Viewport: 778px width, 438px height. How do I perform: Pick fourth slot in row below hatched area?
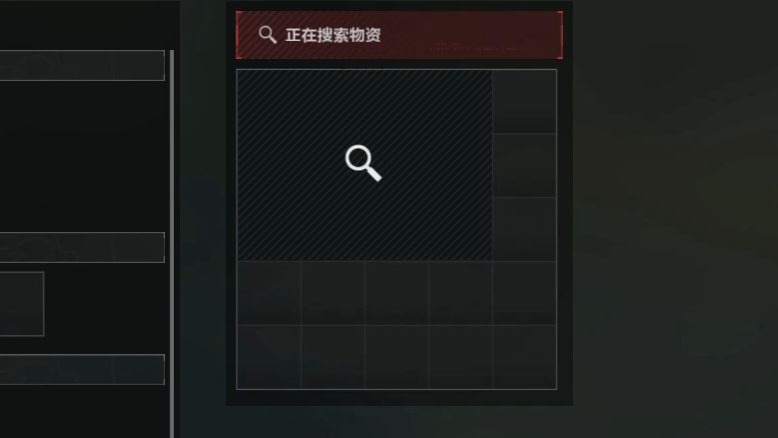click(x=460, y=293)
